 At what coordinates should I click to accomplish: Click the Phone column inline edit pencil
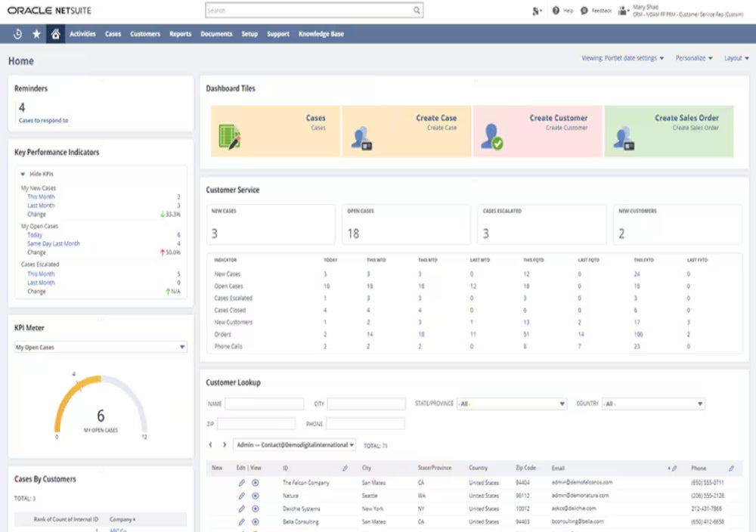click(x=731, y=469)
